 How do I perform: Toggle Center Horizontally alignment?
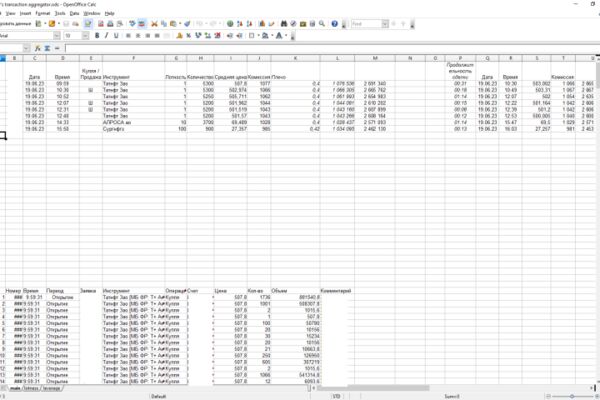click(138, 36)
